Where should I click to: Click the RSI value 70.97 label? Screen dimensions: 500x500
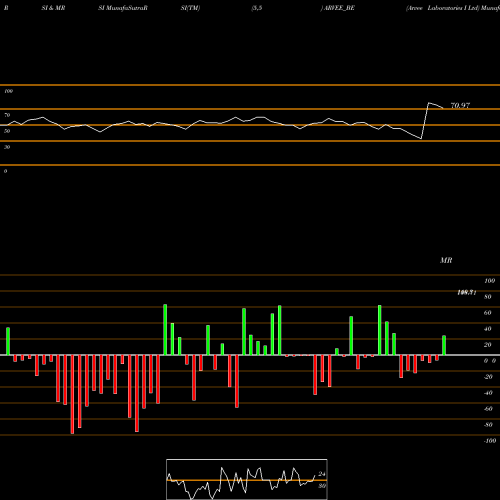(x=460, y=105)
